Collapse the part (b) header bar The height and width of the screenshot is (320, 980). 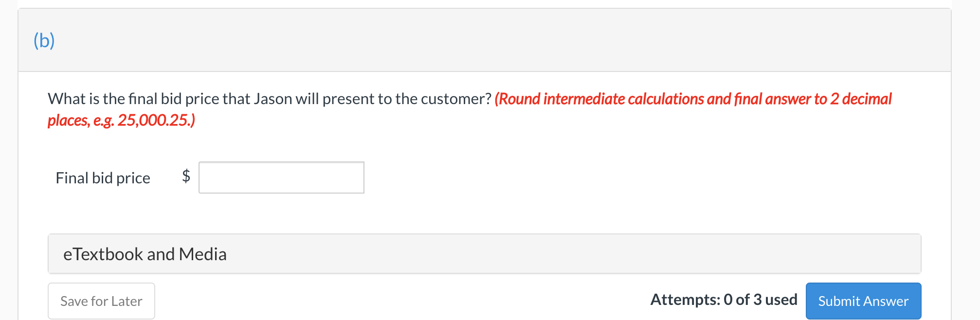point(484,40)
